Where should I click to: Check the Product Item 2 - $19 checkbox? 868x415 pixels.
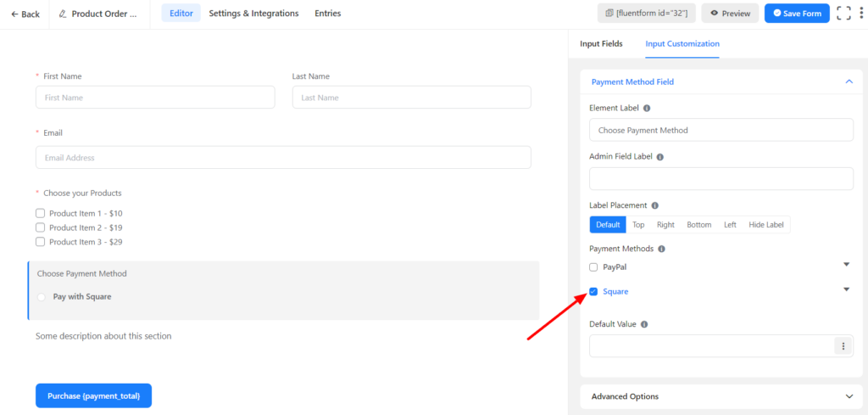[40, 227]
